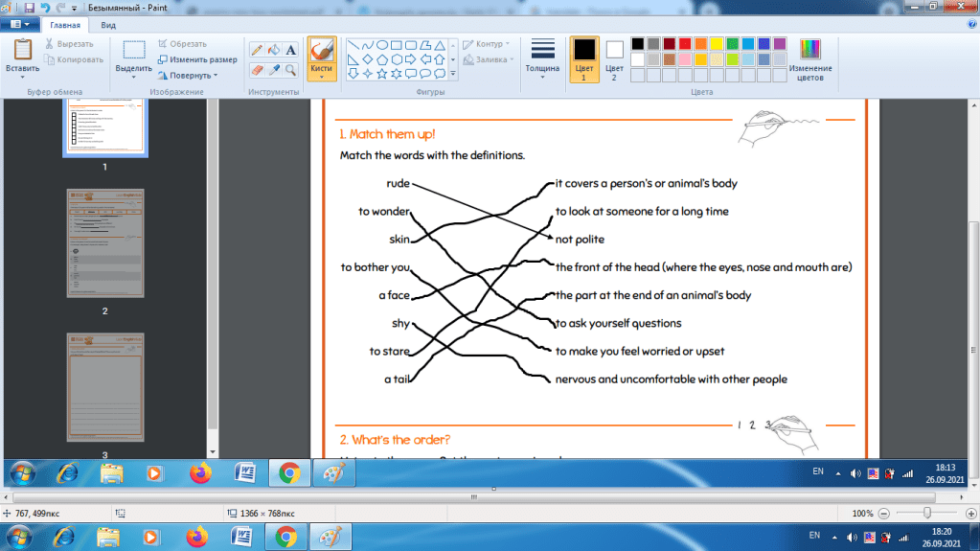The width and height of the screenshot is (980, 551).
Task: Open the Толщина line thickness dropdown
Action: [x=542, y=58]
